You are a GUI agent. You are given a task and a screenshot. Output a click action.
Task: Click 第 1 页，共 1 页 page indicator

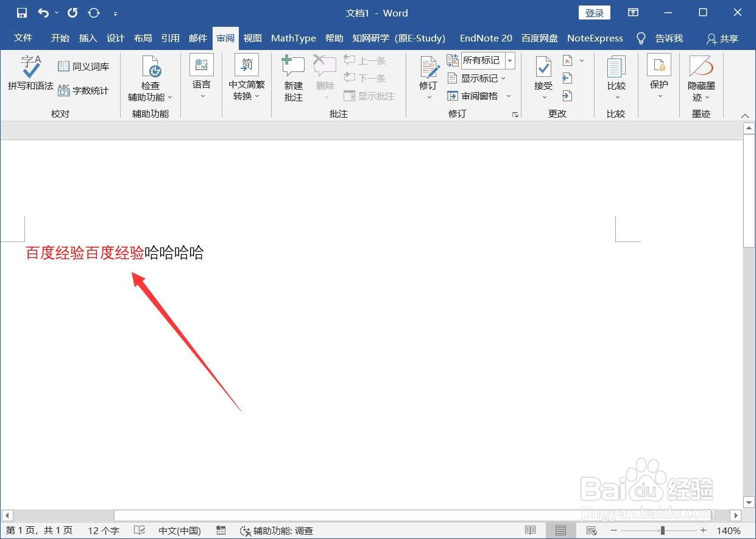[39, 530]
